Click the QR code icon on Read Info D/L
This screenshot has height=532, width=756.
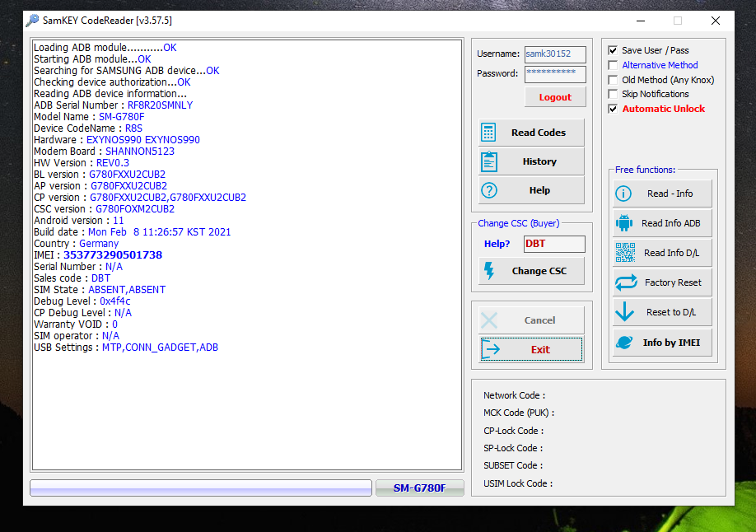pyautogui.click(x=625, y=253)
